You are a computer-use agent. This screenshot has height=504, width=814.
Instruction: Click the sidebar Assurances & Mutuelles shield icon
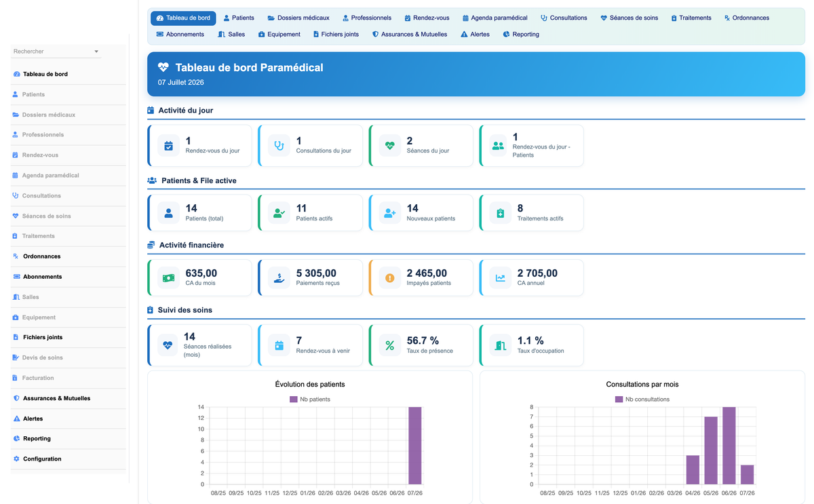tap(16, 398)
